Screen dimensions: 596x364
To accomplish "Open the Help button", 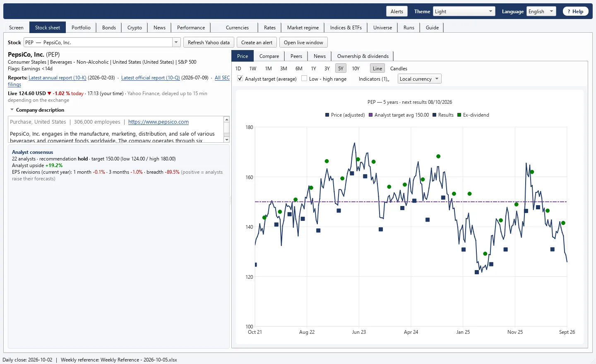I will [x=575, y=12].
